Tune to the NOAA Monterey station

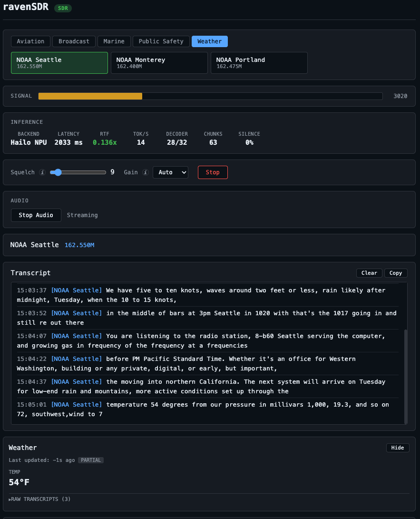click(159, 62)
